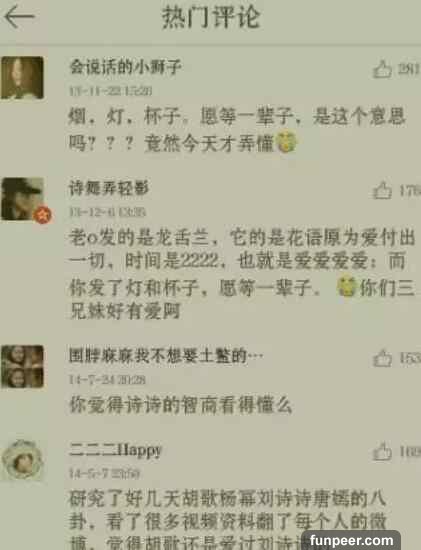Image resolution: width=421 pixels, height=550 pixels.
Task: Open the round avatar of 二二二Happy
Action: (x=22, y=460)
